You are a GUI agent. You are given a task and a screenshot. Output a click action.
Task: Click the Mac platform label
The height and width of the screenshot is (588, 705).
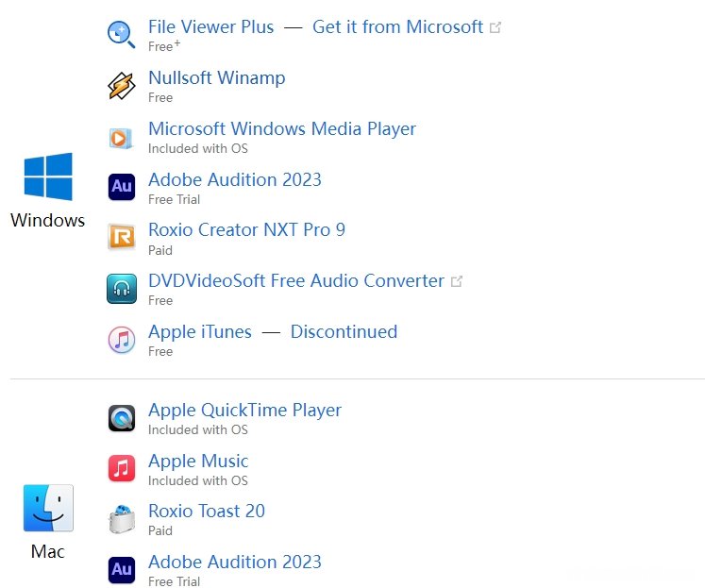pos(47,551)
